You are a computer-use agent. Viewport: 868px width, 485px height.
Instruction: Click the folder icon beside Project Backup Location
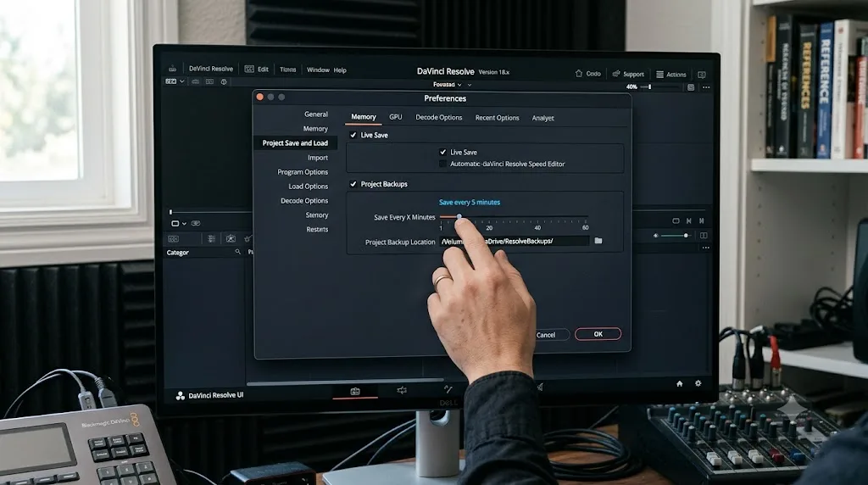tap(598, 241)
